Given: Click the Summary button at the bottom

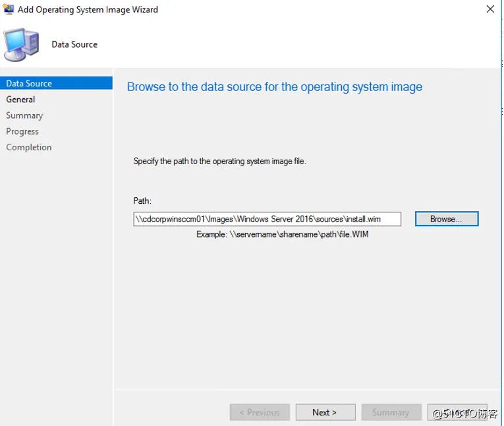Looking at the screenshot, I should [391, 412].
